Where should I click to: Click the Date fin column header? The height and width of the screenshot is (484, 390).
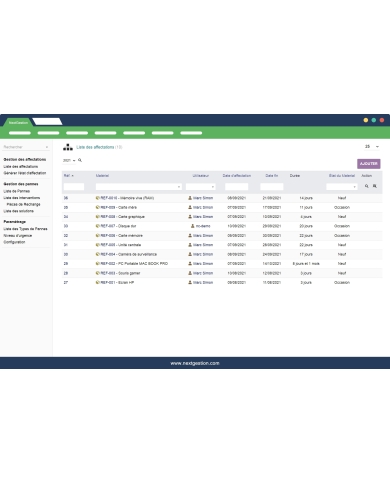click(x=272, y=176)
